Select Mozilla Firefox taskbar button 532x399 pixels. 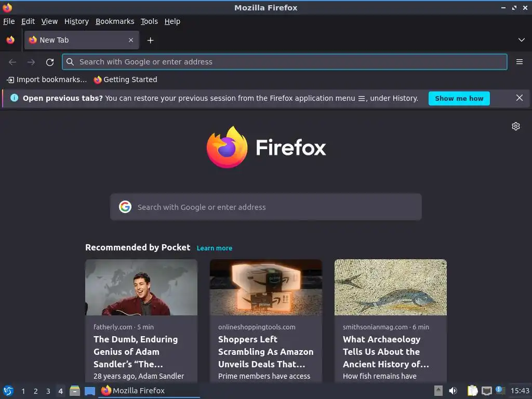149,391
